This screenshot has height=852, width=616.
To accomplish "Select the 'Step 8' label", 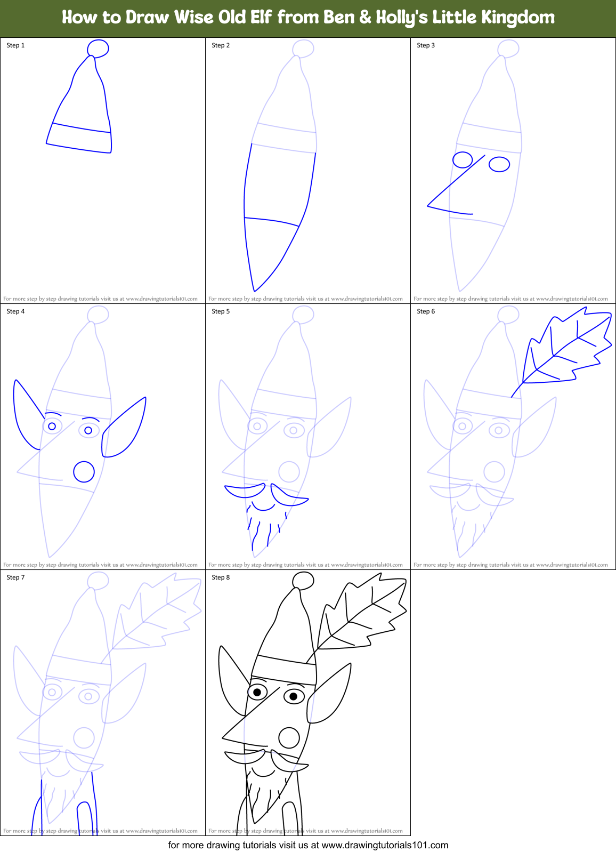I will [221, 577].
